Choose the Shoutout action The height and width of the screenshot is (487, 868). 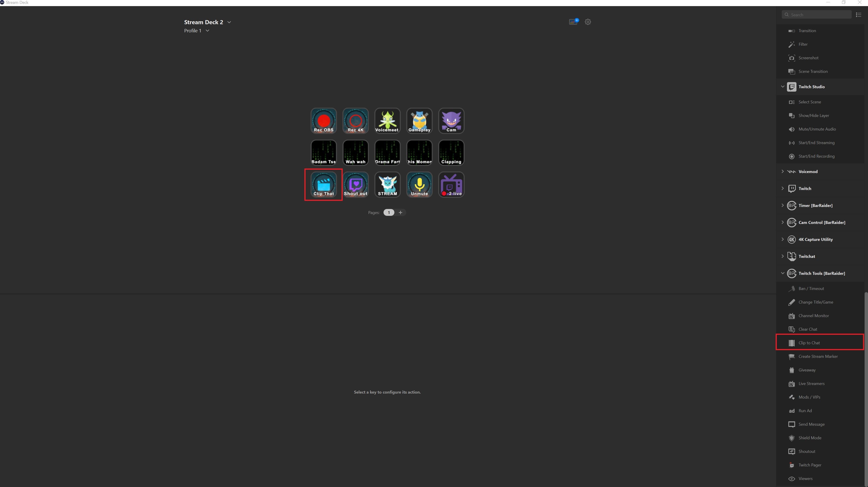point(820,452)
